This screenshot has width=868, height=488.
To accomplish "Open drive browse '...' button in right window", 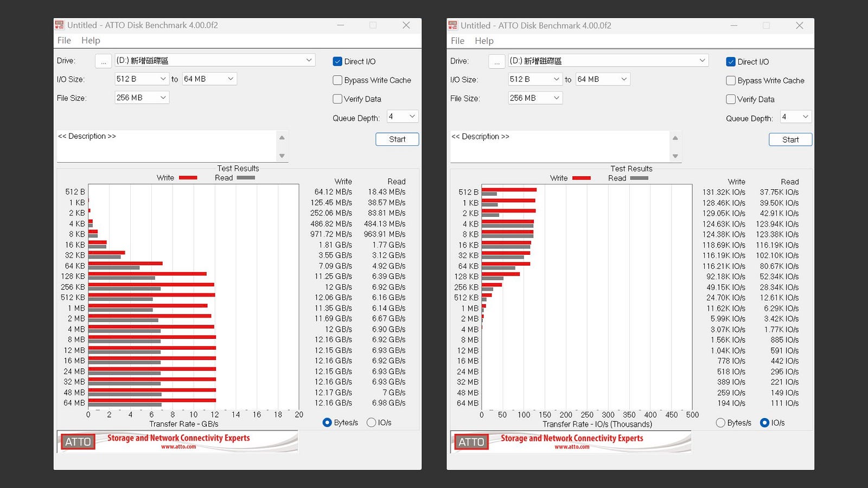I will tap(496, 62).
